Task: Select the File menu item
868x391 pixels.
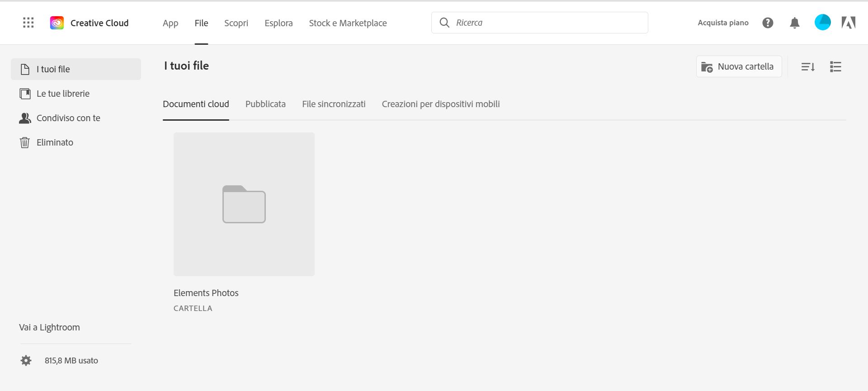Action: (201, 23)
